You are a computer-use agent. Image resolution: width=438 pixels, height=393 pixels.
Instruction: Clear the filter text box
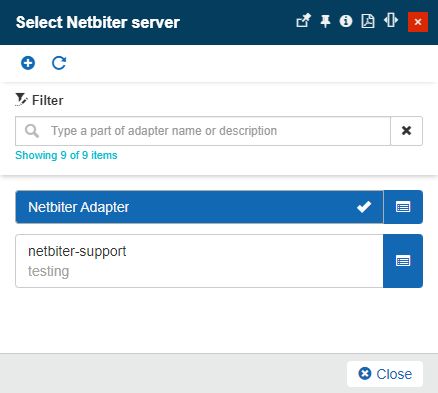406,131
